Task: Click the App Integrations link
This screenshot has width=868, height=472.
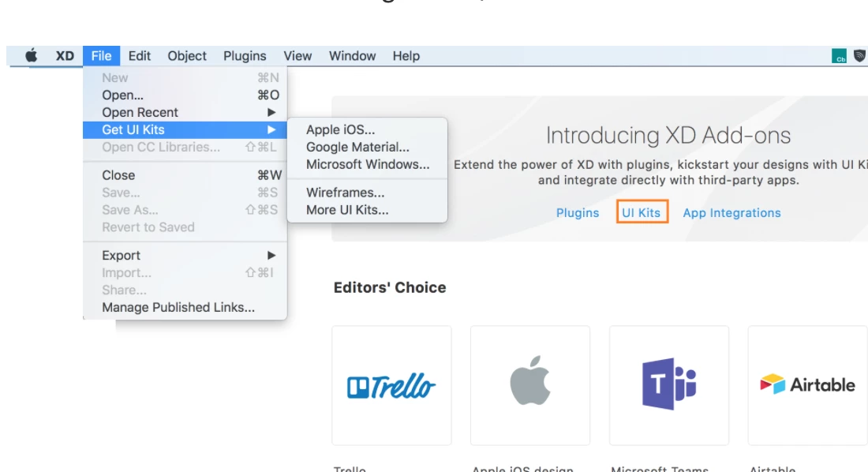Action: click(731, 213)
